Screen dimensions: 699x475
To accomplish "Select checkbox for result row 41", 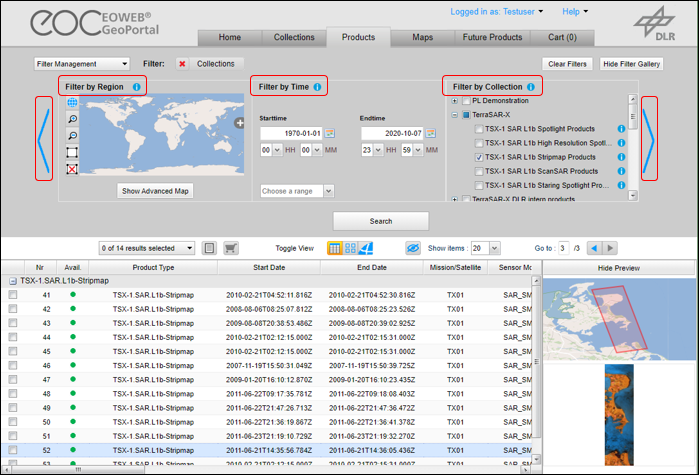I will pyautogui.click(x=13, y=295).
